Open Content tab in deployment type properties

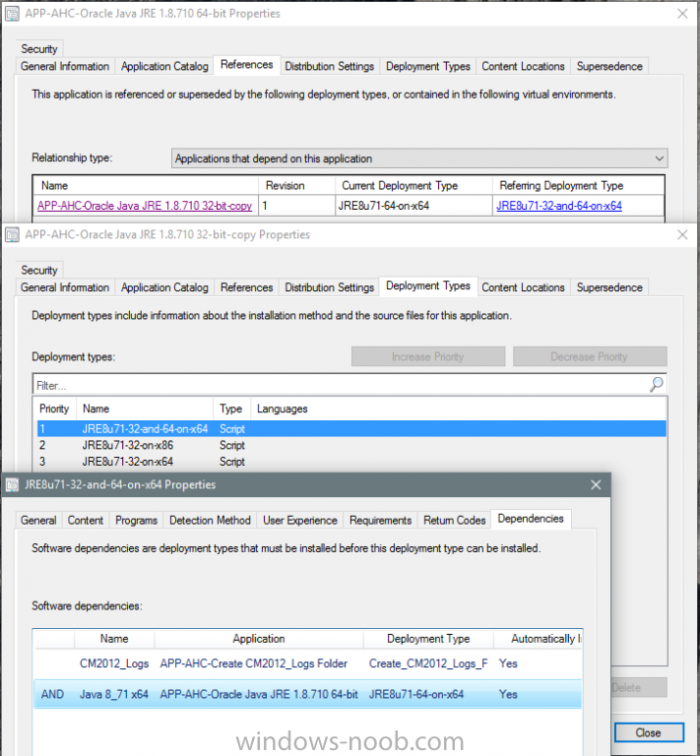click(x=86, y=520)
